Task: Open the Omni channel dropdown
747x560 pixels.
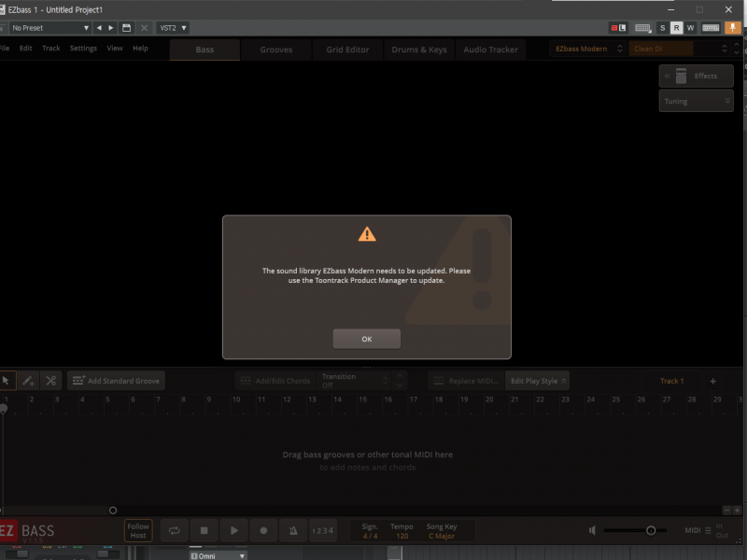Action: (218, 555)
